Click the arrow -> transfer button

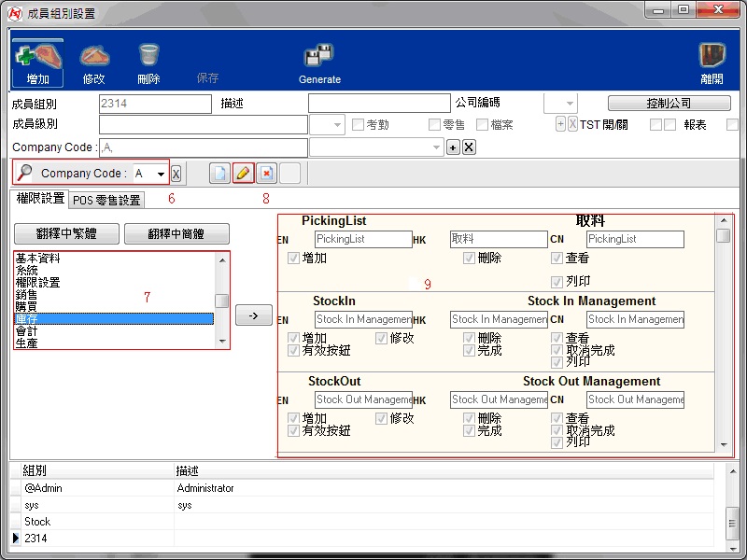tap(254, 315)
